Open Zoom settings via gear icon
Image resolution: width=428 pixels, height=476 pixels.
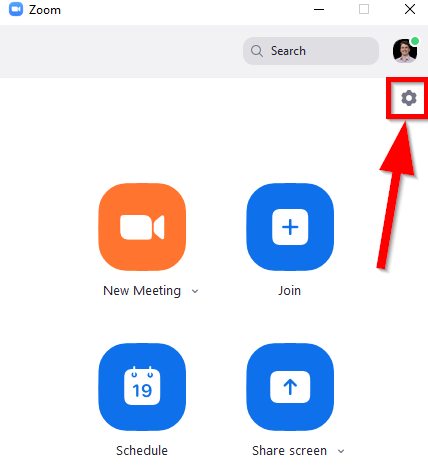(409, 98)
